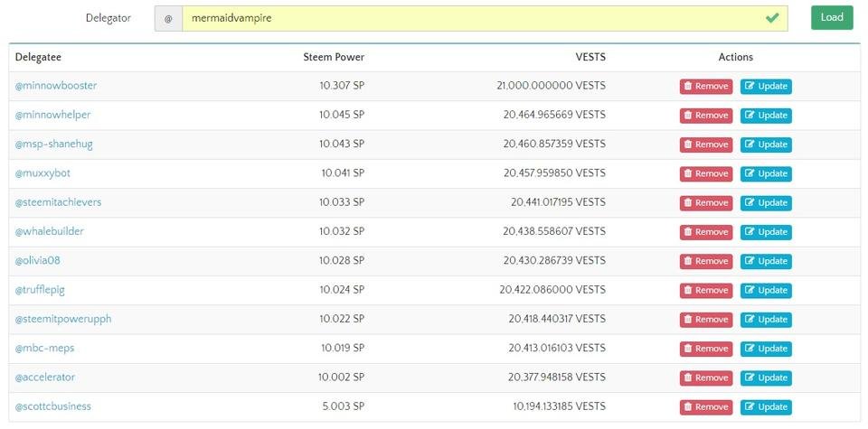The image size is (868, 429).
Task: Click the green validation checkmark icon
Action: point(771,18)
